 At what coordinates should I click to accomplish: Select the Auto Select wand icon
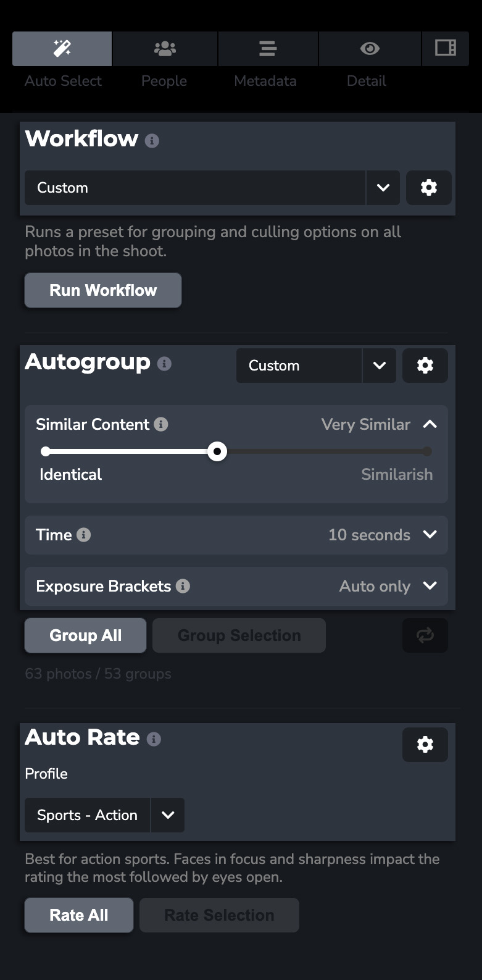pyautogui.click(x=62, y=48)
